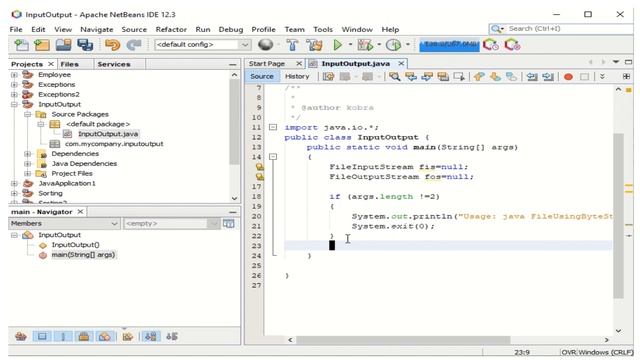Close the InputOutput.java editor tab
Image resolution: width=640 pixels, height=360 pixels.
pyautogui.click(x=401, y=64)
